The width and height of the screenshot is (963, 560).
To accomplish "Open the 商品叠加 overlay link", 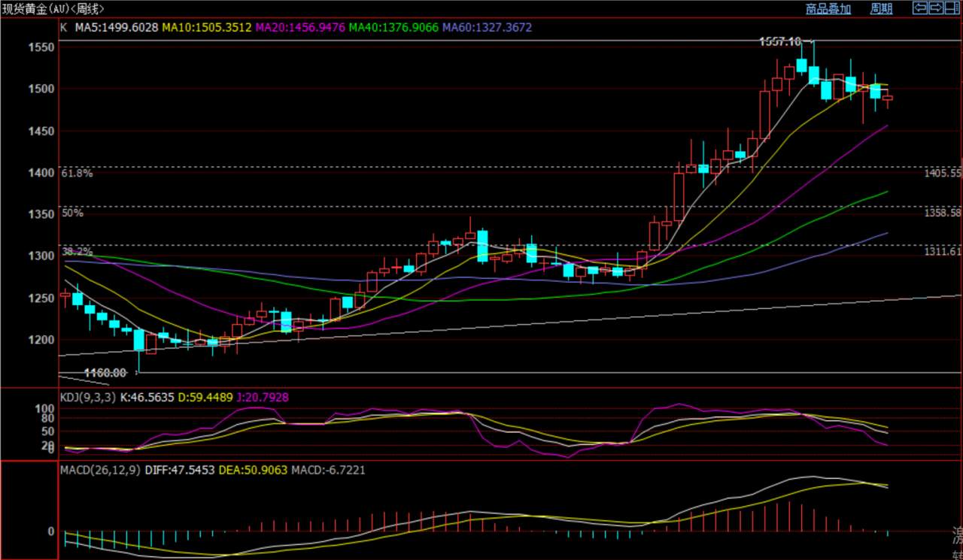I will point(828,9).
